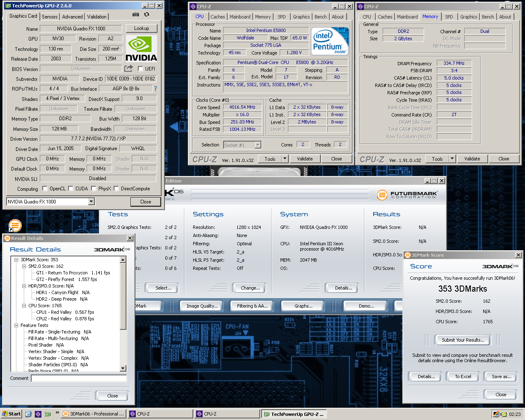Click the GPU-Z refresh icon
The height and width of the screenshot is (420, 525).
click(146, 15)
